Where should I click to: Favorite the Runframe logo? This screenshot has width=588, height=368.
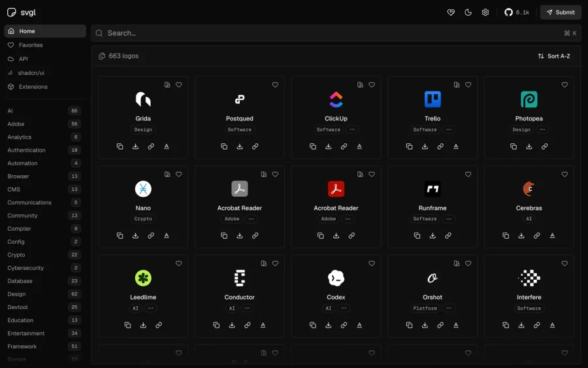(x=468, y=174)
